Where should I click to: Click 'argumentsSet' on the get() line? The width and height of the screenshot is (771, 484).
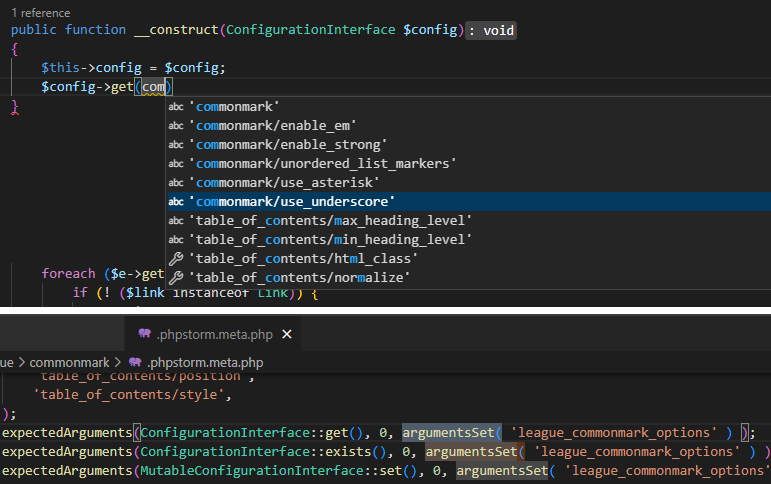448,433
